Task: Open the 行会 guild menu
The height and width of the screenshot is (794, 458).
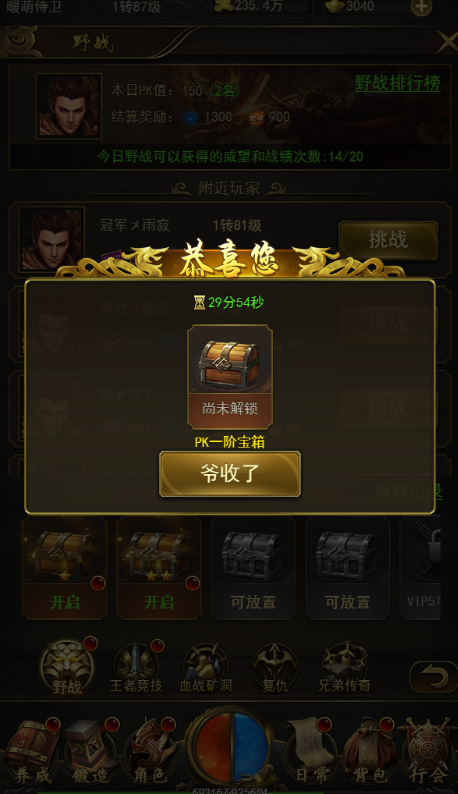Action: tap(428, 751)
